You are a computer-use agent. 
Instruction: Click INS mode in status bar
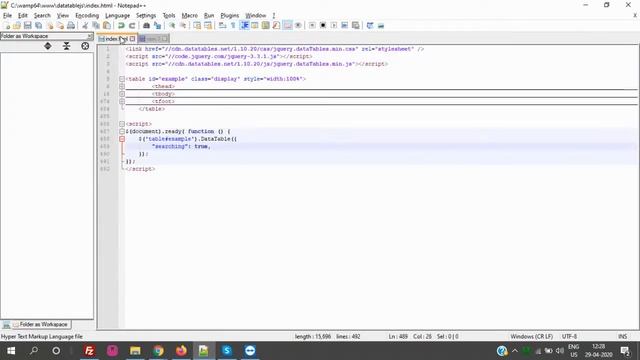point(622,336)
